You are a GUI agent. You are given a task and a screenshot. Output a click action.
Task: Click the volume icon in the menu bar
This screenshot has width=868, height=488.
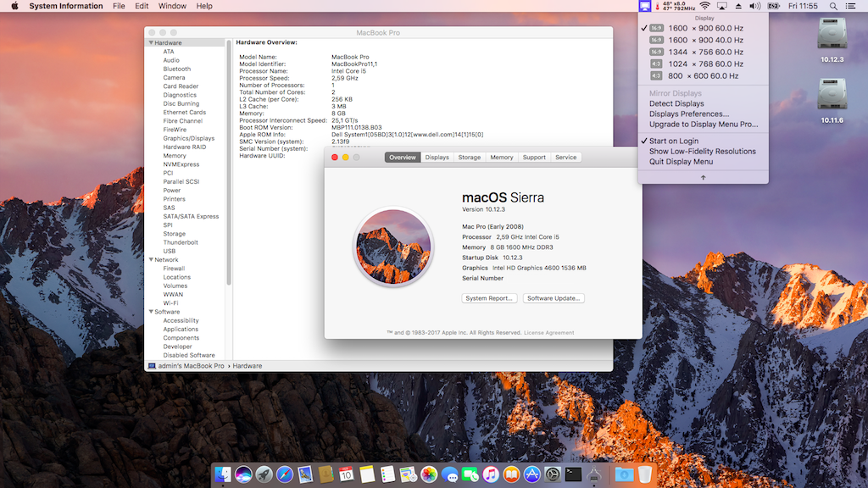point(754,6)
